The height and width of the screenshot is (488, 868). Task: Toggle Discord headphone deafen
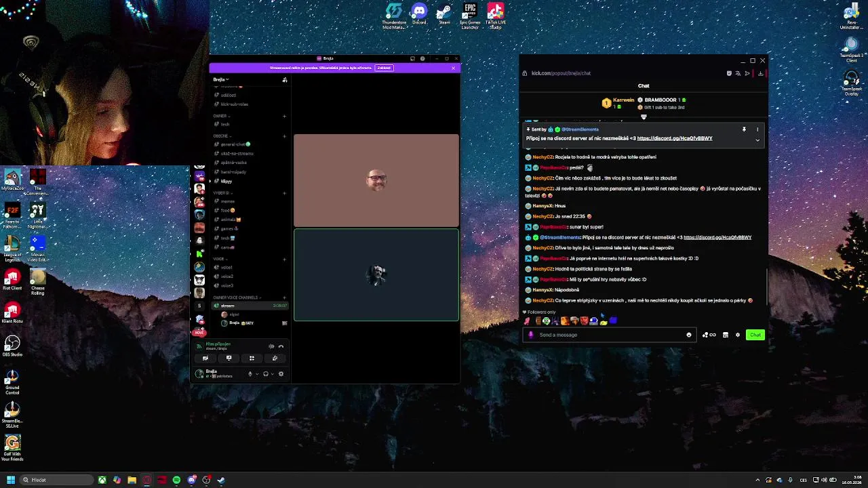coord(266,374)
